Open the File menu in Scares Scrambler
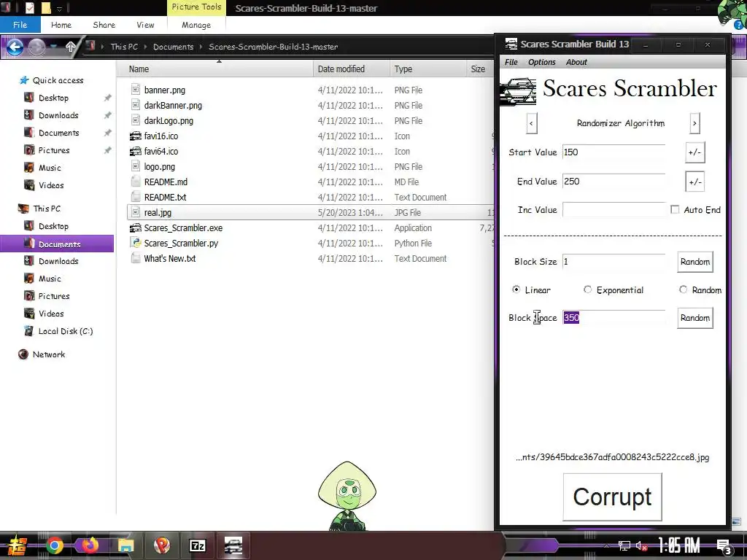747x560 pixels. (x=511, y=62)
